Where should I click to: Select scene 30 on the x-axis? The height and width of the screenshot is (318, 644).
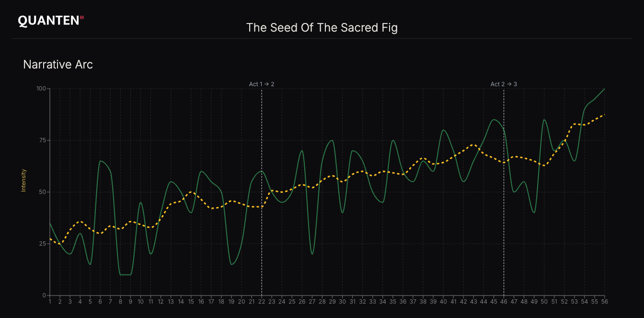tap(342, 302)
